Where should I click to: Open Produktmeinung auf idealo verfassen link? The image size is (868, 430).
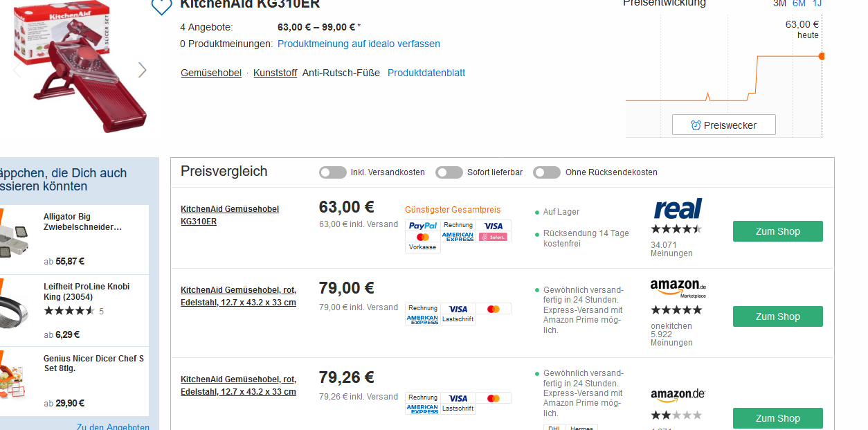[359, 44]
